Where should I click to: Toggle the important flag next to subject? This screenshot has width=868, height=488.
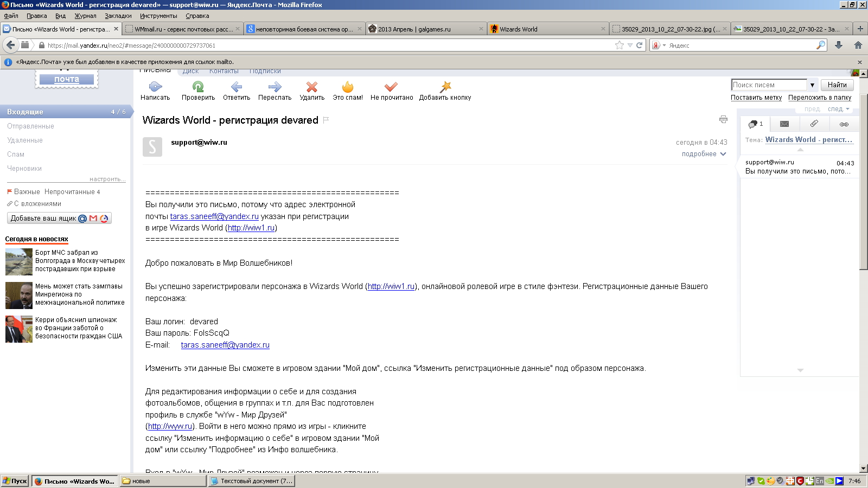point(326,120)
